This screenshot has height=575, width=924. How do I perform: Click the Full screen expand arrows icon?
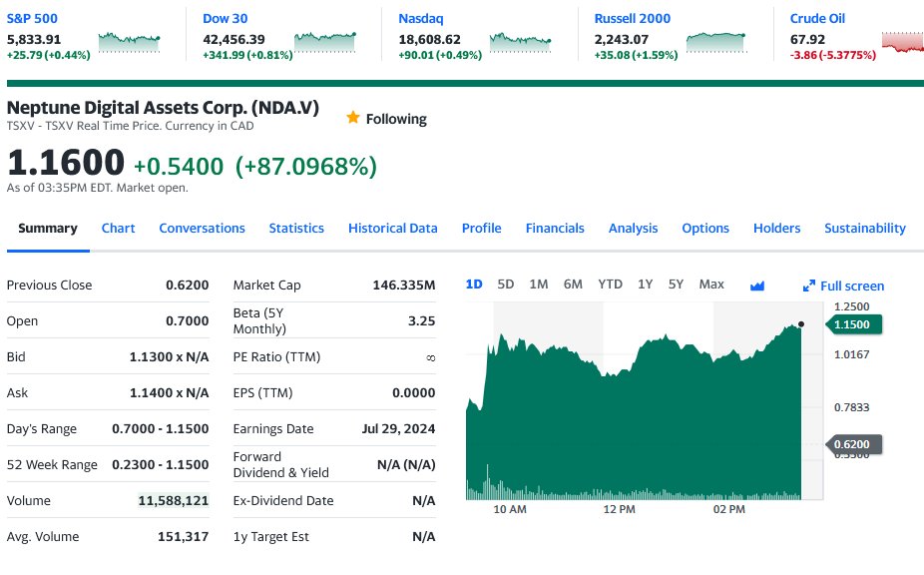[809, 287]
